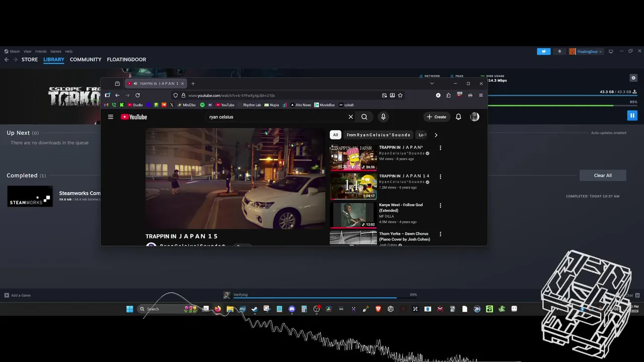Open the TRAPPIN IN JAPAN 3 thumbnail
The height and width of the screenshot is (362, 644).
pyautogui.click(x=353, y=157)
